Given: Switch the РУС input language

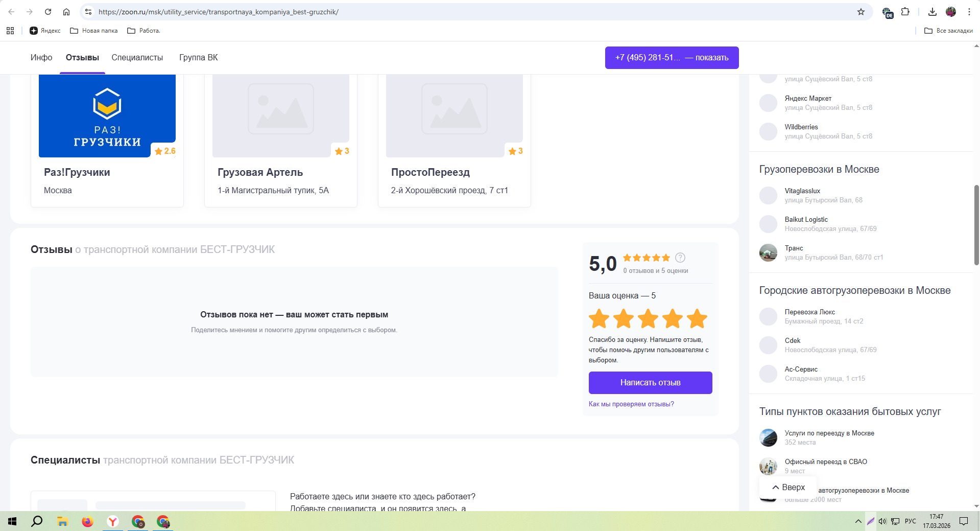Looking at the screenshot, I should 910,521.
